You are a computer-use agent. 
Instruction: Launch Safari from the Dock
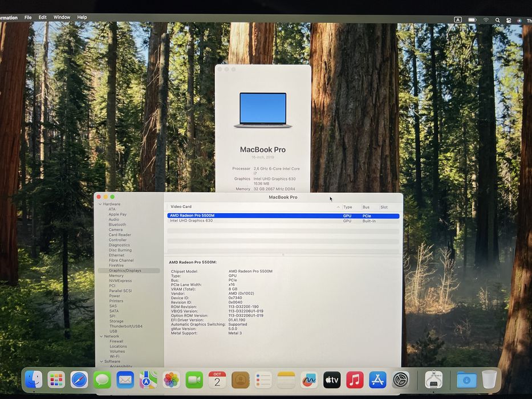coord(79,380)
